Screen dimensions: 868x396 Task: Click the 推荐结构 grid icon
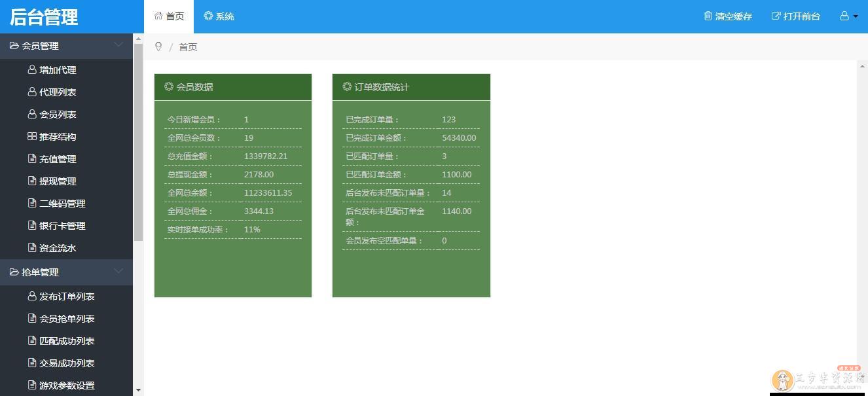coord(33,136)
